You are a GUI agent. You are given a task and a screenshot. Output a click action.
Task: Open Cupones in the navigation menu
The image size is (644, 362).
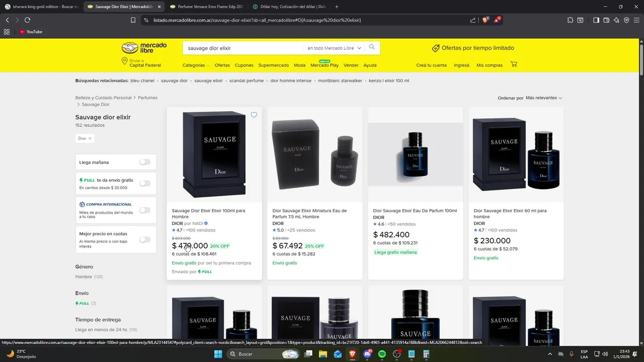(x=244, y=65)
